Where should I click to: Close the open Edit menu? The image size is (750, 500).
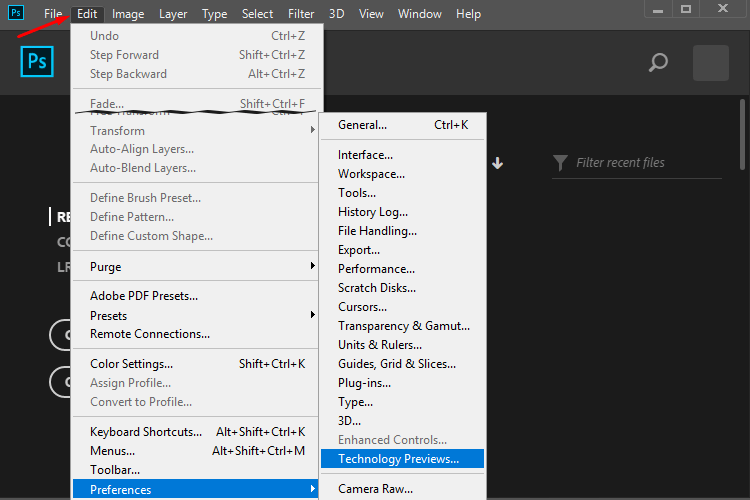click(87, 14)
